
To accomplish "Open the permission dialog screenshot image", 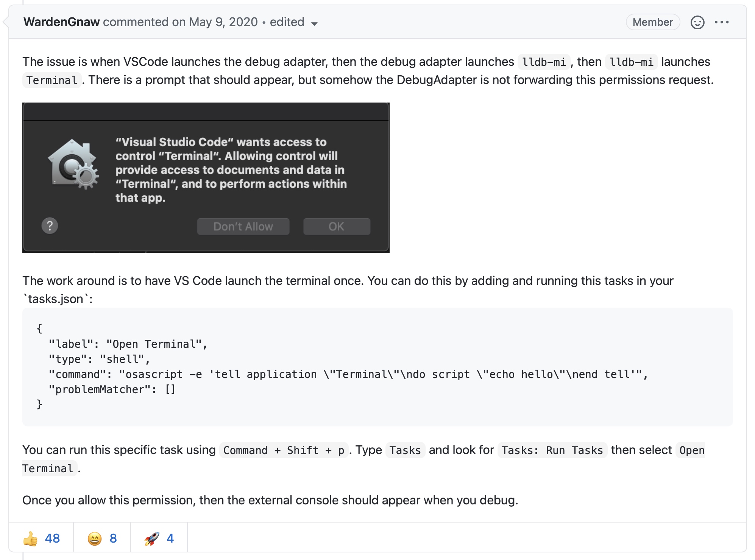I will point(206,177).
